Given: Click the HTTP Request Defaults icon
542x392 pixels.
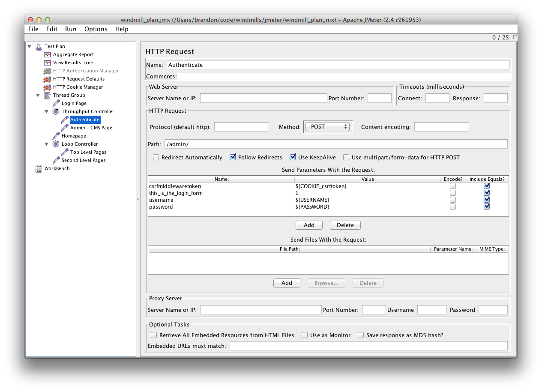Looking at the screenshot, I should pos(47,79).
